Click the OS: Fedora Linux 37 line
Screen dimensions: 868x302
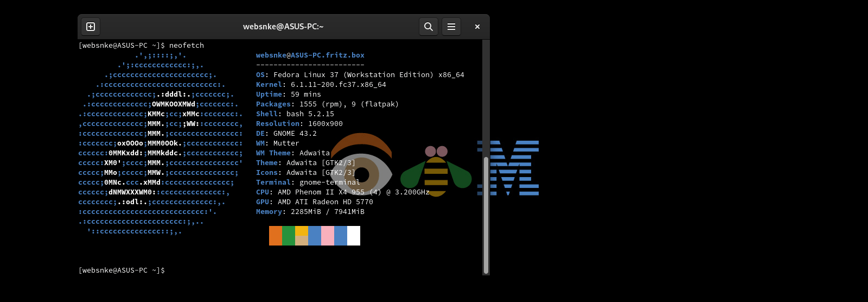point(360,75)
